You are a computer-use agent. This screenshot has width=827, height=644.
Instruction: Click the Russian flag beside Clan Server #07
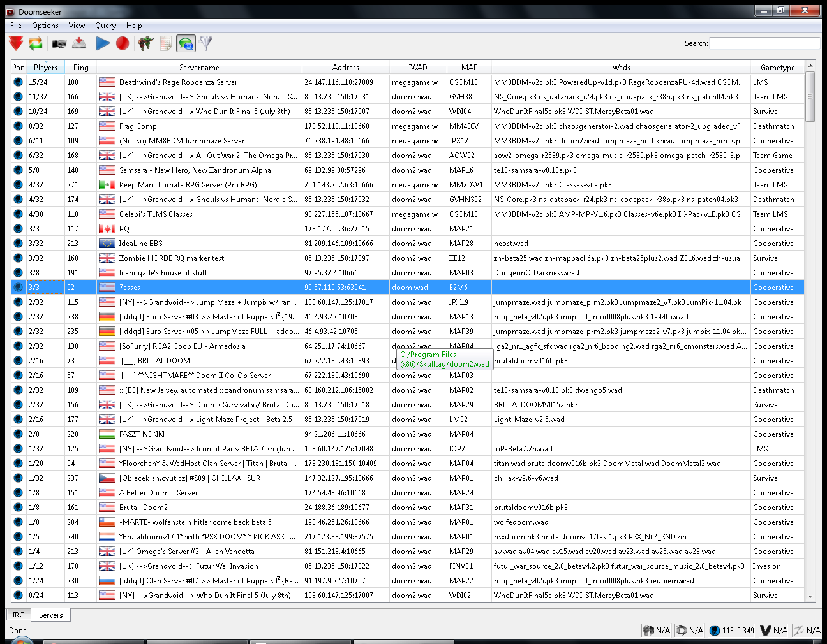(107, 581)
